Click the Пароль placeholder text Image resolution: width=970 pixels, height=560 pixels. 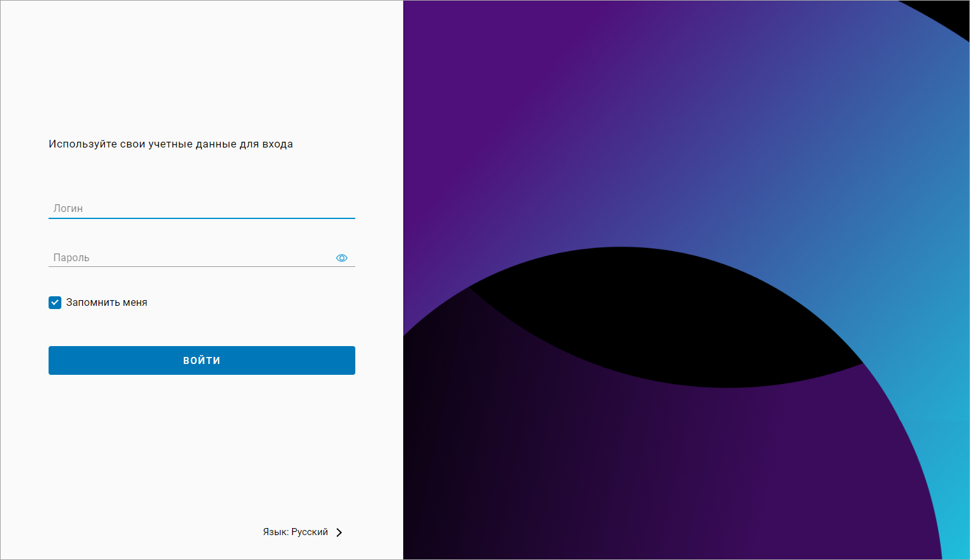point(72,258)
